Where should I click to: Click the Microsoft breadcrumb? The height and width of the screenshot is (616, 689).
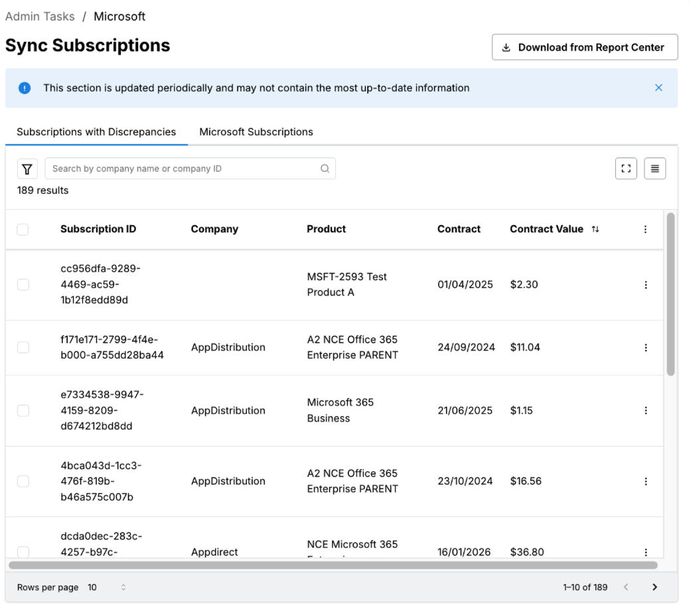pyautogui.click(x=119, y=16)
